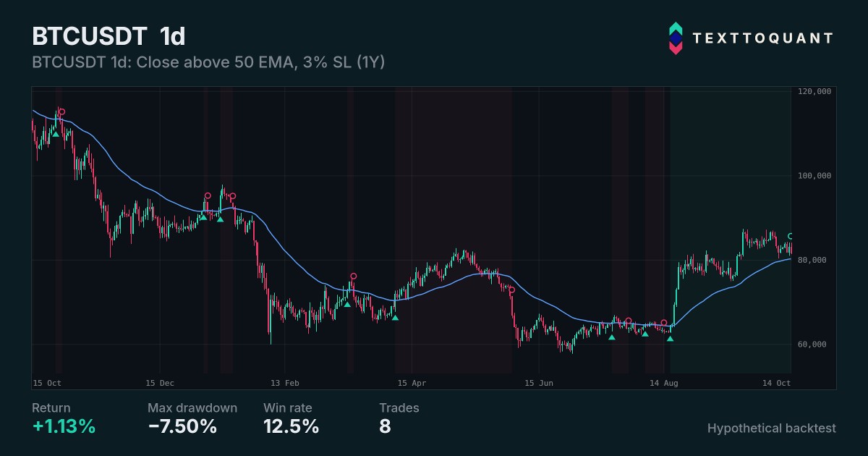
Task: Click the TextToQuant logo icon
Action: (x=675, y=38)
